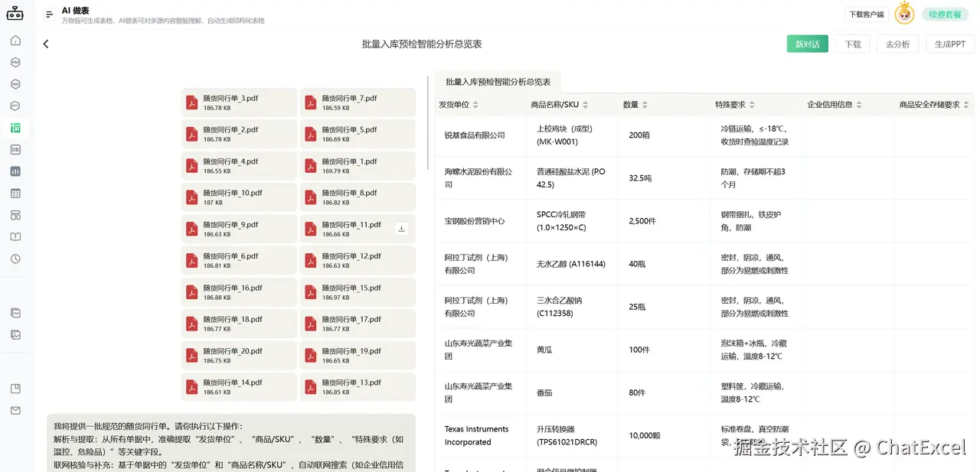Click the 下载客户端 button
This screenshot has width=980, height=472.
coord(867,15)
